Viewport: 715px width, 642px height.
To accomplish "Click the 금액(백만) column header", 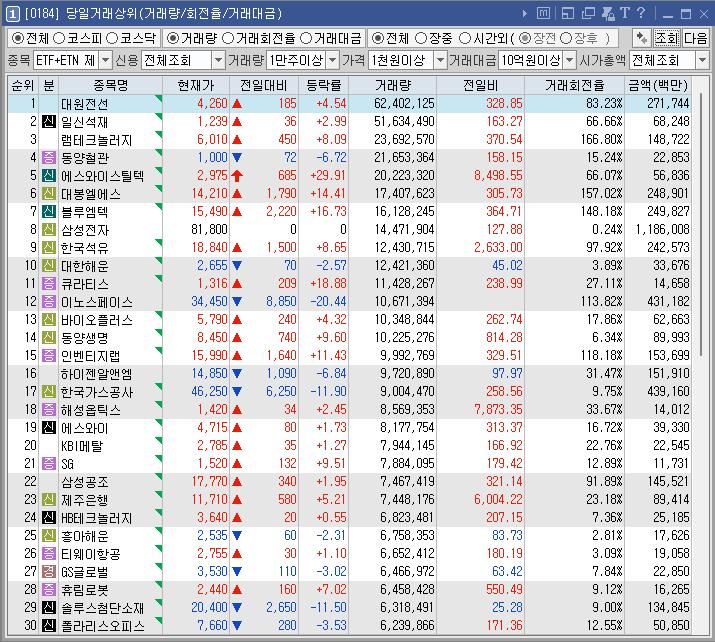I will pyautogui.click(x=658, y=85).
